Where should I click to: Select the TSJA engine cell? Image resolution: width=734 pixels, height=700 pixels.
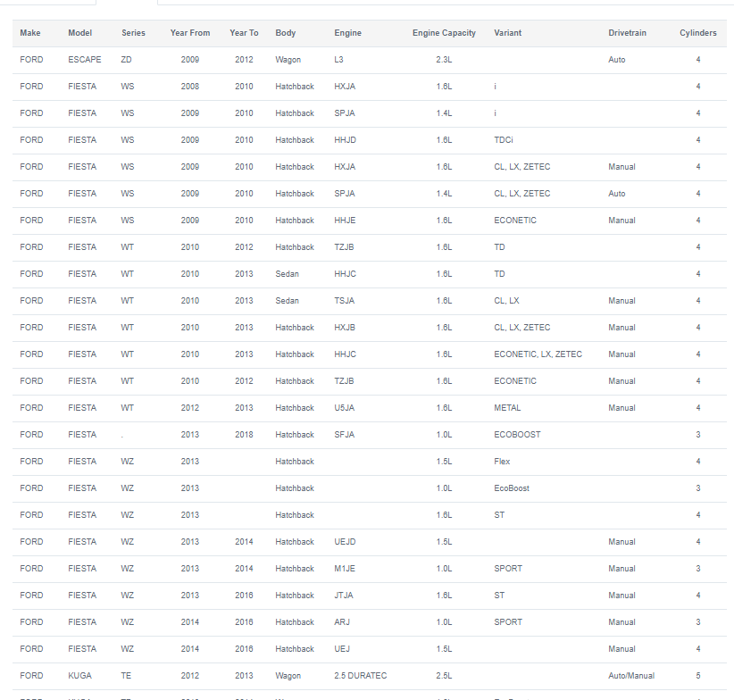point(344,301)
